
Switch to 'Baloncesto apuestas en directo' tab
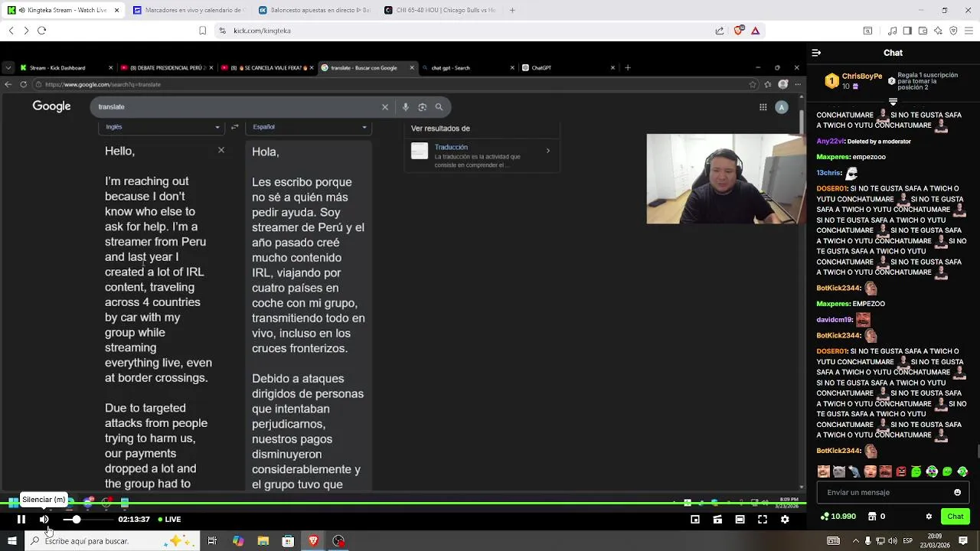coord(314,10)
